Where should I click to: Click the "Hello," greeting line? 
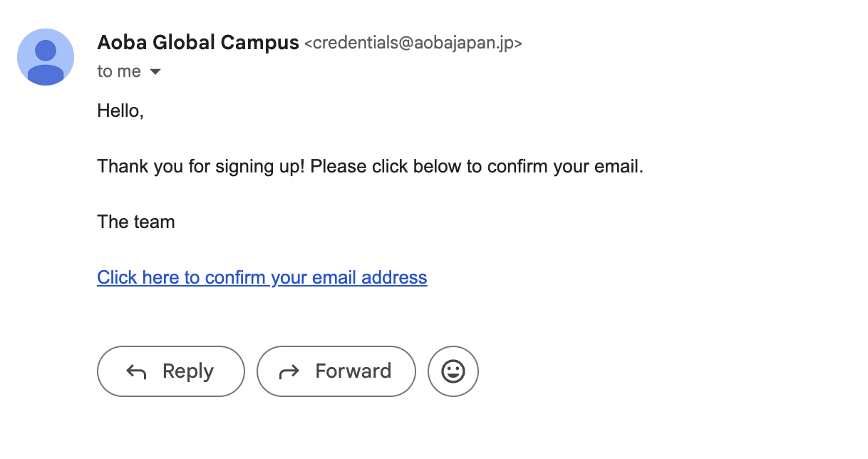tap(120, 110)
